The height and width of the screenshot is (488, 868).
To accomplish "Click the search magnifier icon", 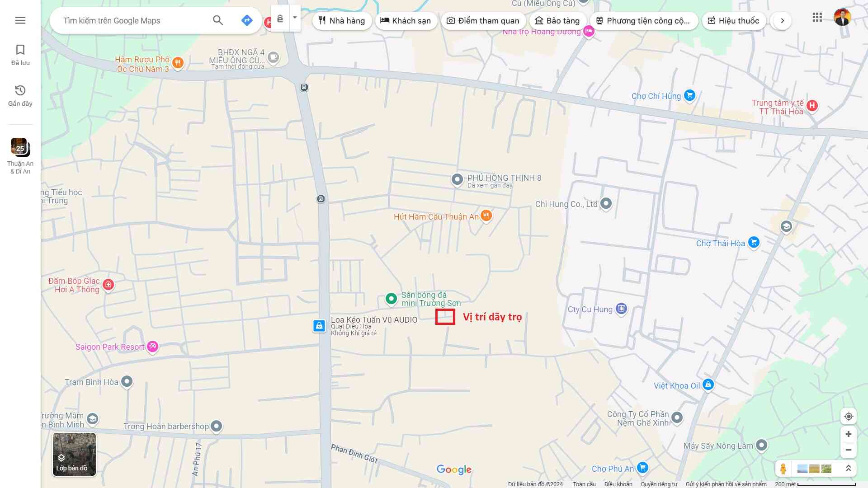I will click(218, 20).
